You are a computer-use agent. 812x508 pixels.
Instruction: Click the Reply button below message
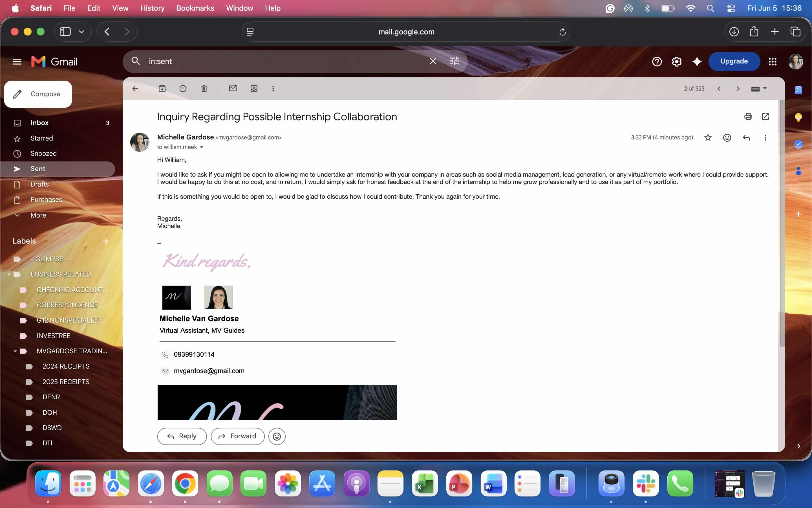tap(182, 436)
